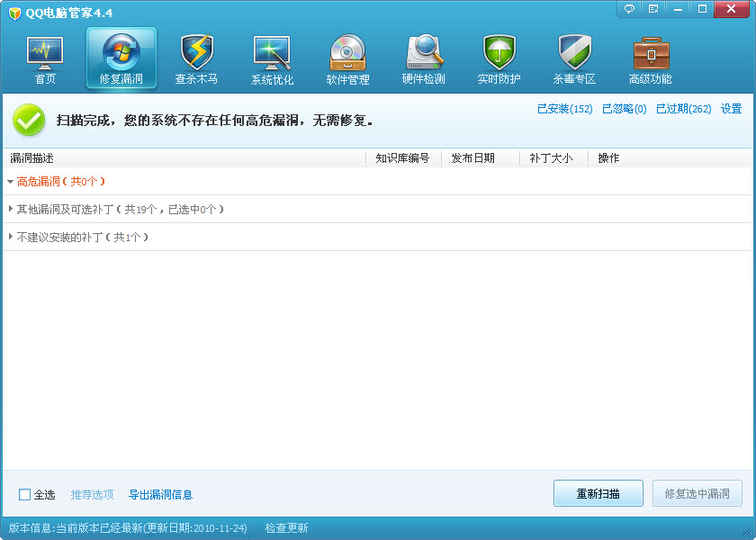Open the title bar main menu icon
This screenshot has height=540, width=756.
pyautogui.click(x=652, y=9)
